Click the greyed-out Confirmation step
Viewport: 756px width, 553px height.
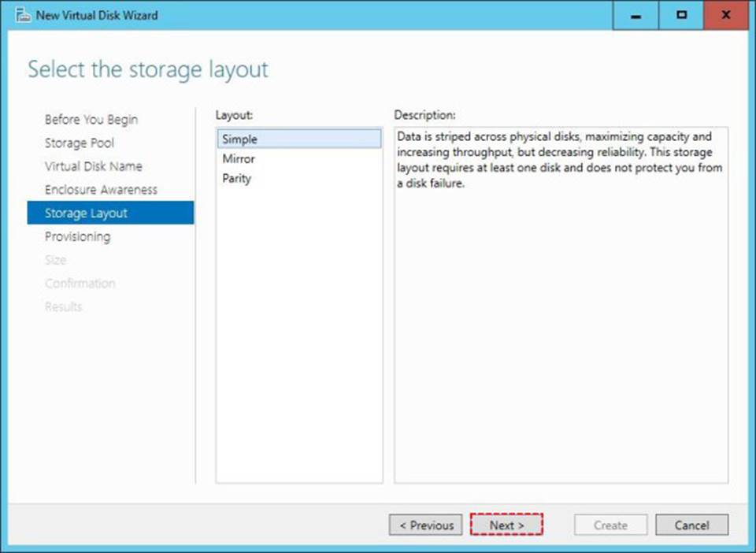click(80, 284)
